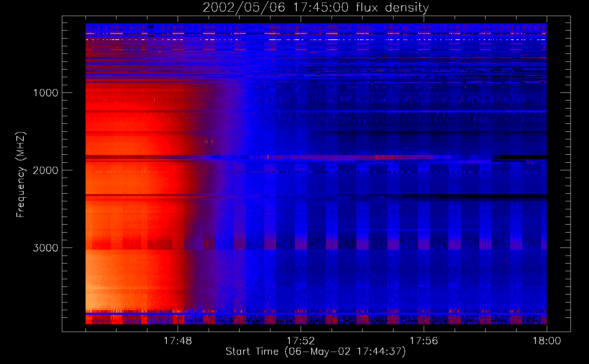Click the "17:48" time tick label

click(x=178, y=341)
